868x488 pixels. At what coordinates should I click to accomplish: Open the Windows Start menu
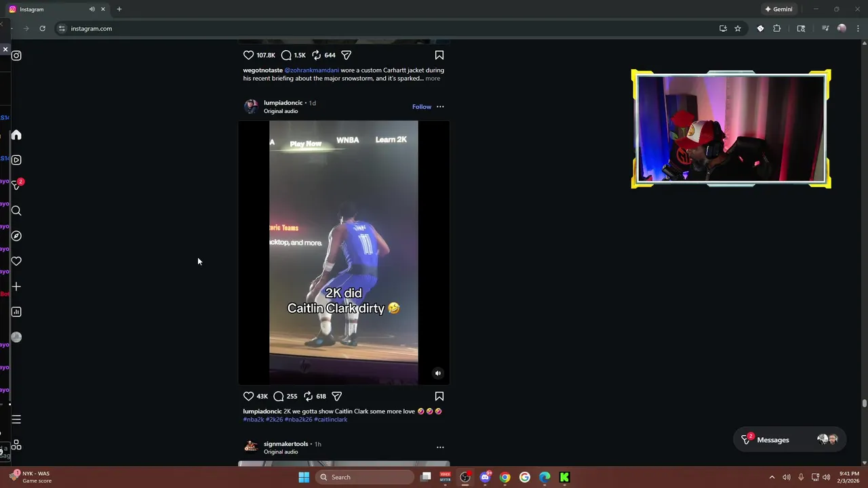point(304,477)
